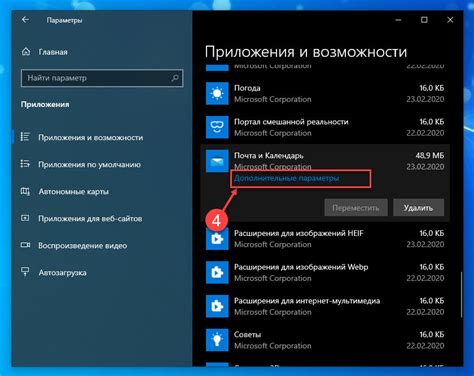This screenshot has width=474, height=376.
Task: Click the Почта и Календарь icon
Action: pos(217,161)
